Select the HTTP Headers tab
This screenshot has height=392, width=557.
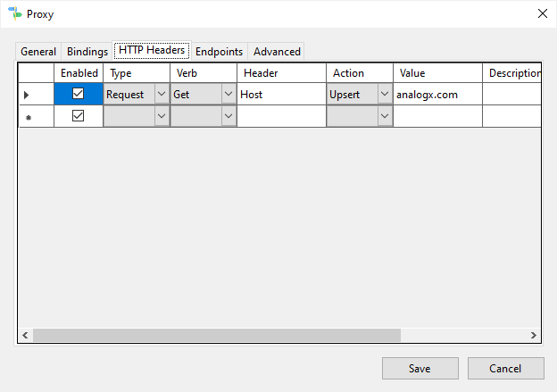pyautogui.click(x=152, y=50)
